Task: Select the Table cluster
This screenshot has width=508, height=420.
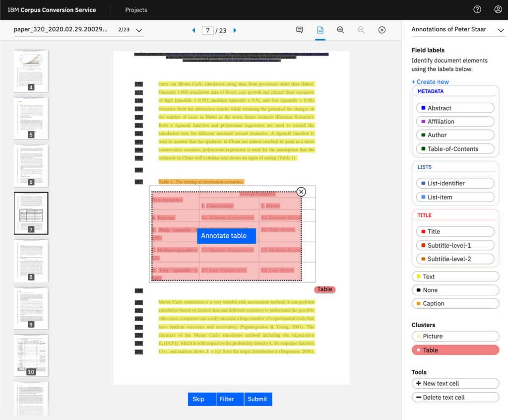Action: tap(455, 350)
